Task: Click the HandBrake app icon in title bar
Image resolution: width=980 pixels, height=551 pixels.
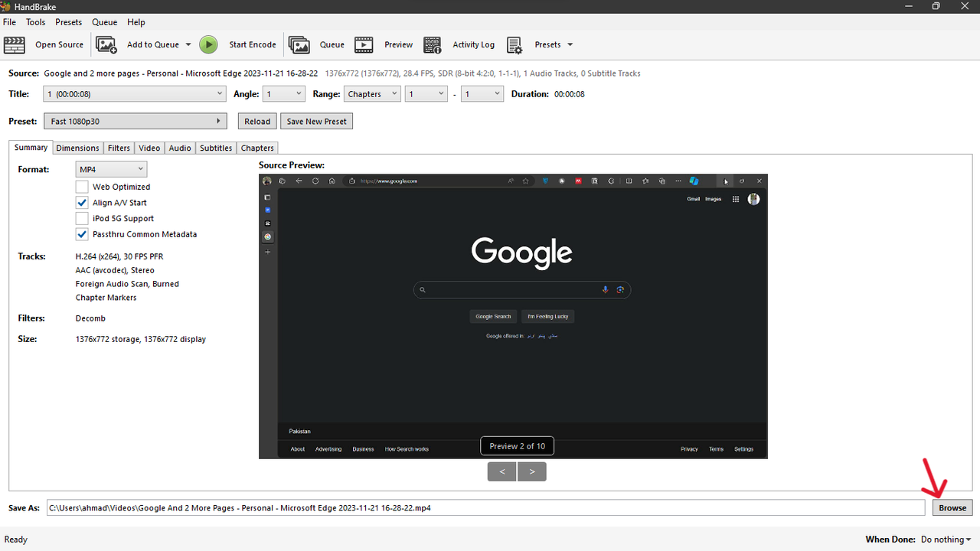Action: pyautogui.click(x=5, y=7)
